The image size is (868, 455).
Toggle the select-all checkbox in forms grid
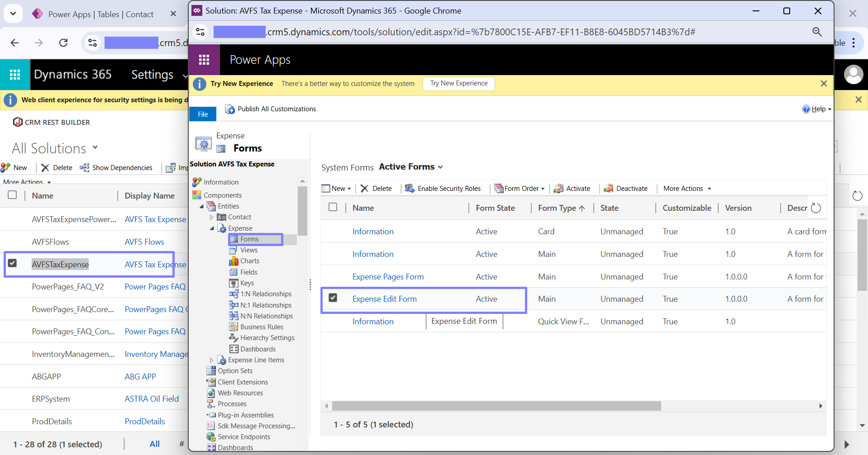pyautogui.click(x=333, y=207)
